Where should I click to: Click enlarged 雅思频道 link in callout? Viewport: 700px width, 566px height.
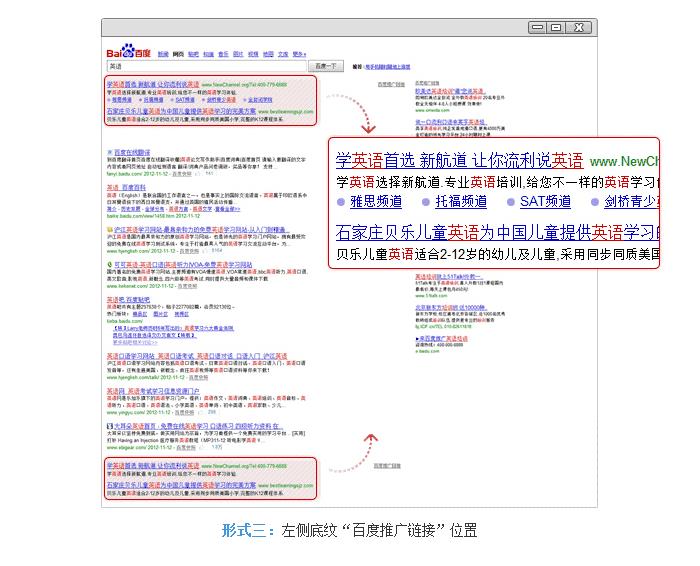[376, 201]
